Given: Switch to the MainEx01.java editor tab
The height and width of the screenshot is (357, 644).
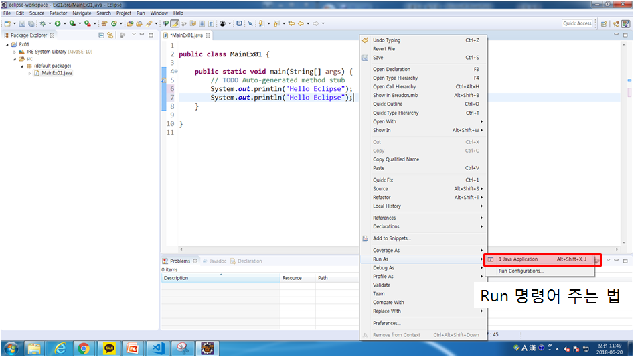Looking at the screenshot, I should (187, 35).
